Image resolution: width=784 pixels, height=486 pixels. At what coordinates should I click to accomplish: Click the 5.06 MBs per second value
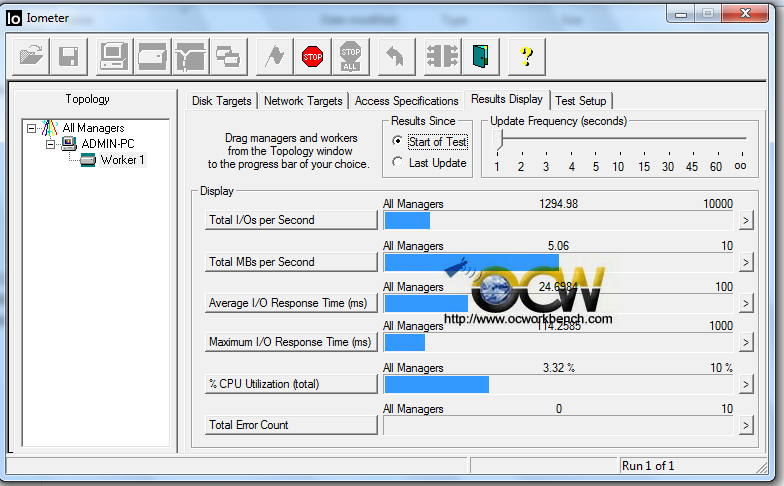pos(558,246)
